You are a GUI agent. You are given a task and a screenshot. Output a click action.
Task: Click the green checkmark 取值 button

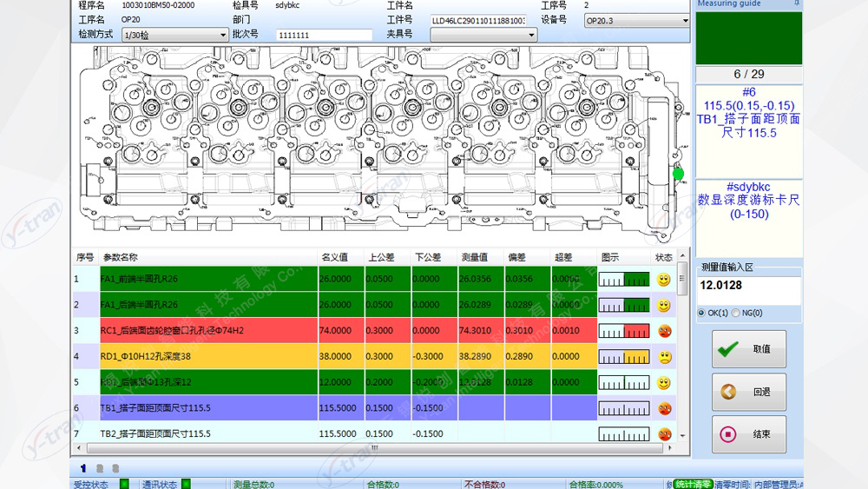click(748, 348)
